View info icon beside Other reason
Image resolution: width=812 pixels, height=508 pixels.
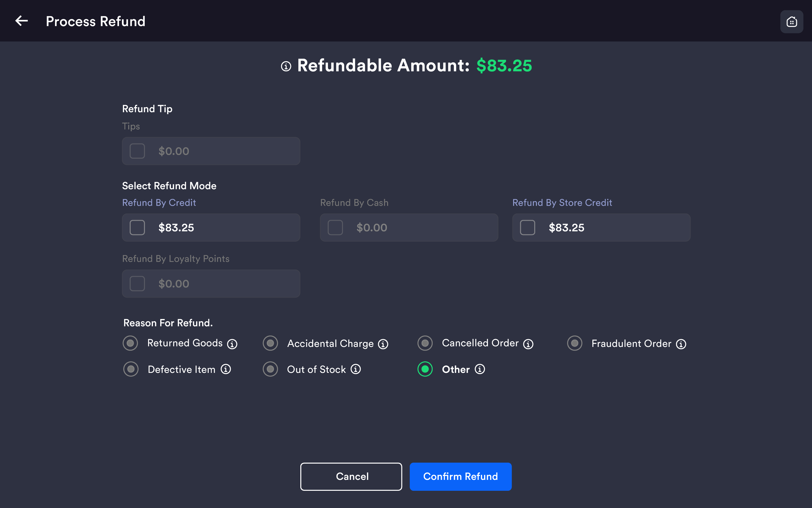point(480,369)
